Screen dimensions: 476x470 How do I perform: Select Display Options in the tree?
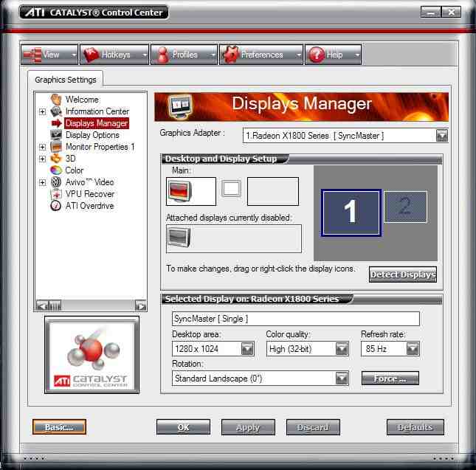tap(92, 135)
